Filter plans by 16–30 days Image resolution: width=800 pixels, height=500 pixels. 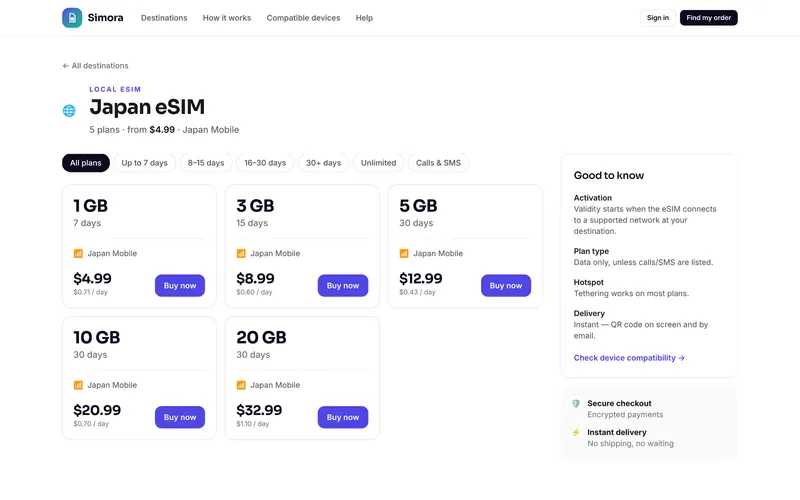click(265, 163)
